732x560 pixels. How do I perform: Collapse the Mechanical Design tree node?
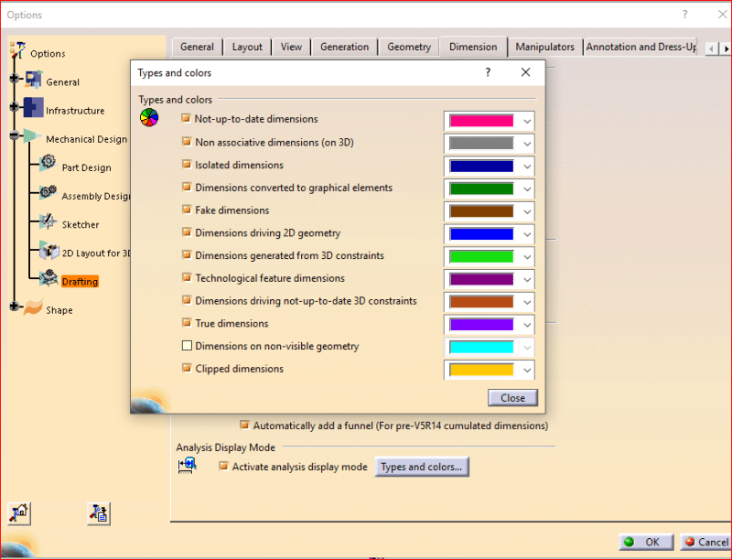pos(14,136)
